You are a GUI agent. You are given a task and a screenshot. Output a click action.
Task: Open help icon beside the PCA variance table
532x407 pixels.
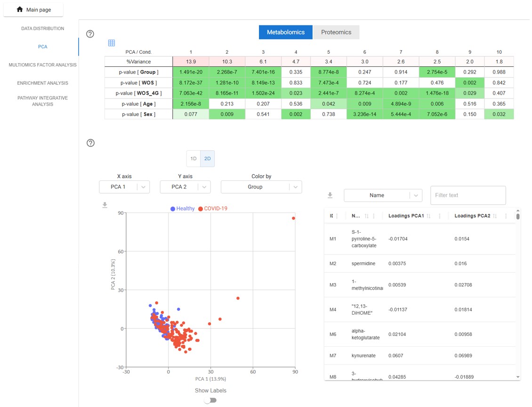[x=90, y=34]
